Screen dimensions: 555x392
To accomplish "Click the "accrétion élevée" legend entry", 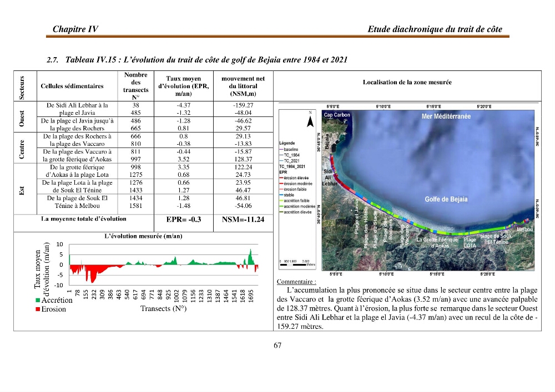I will (x=295, y=212).
